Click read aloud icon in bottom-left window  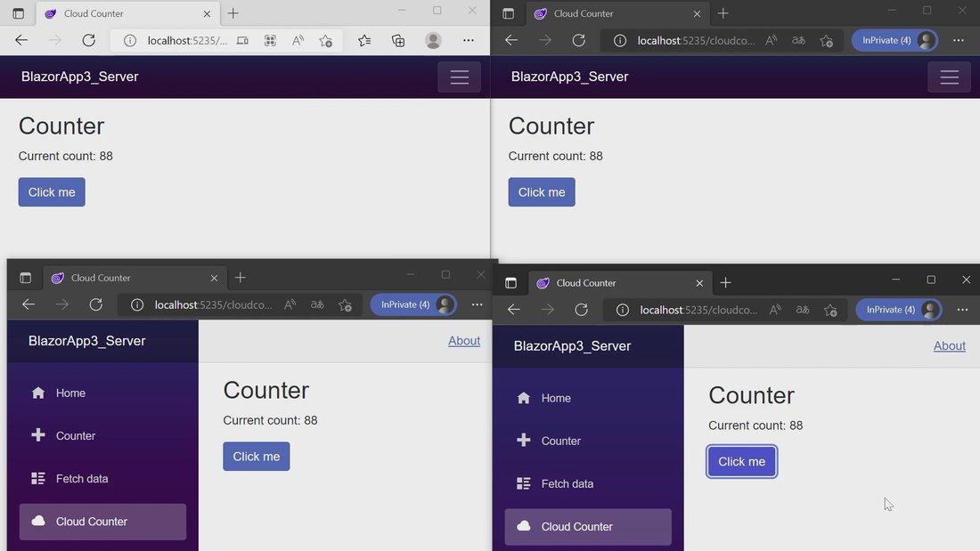pyautogui.click(x=290, y=304)
